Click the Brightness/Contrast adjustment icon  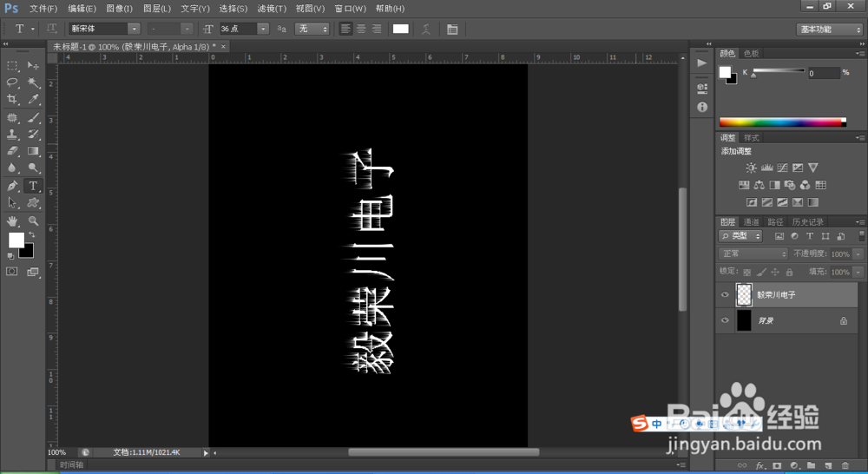coord(751,168)
